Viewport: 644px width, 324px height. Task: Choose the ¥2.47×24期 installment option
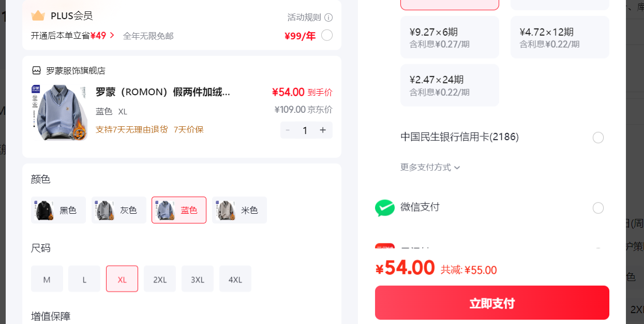(x=450, y=85)
